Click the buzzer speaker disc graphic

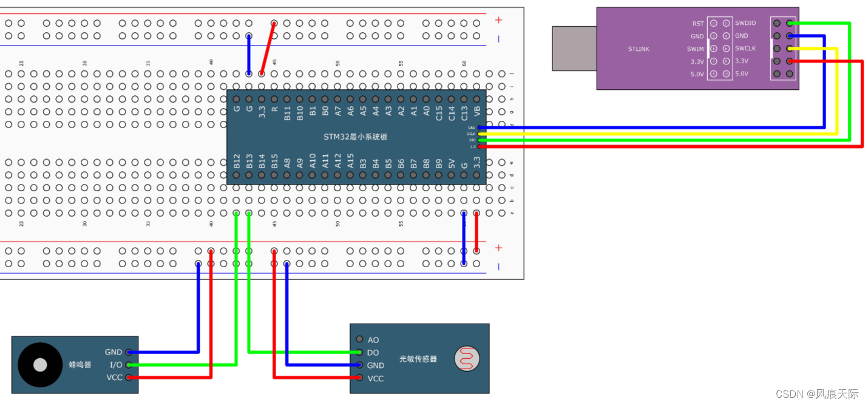point(40,364)
